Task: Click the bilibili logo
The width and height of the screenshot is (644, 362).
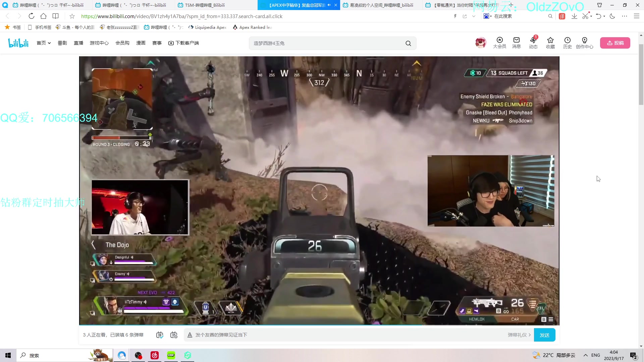Action: click(x=18, y=43)
